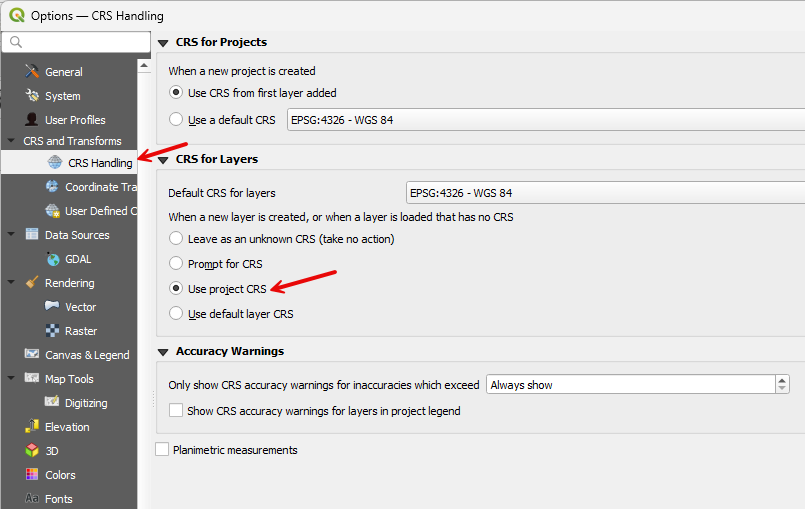
Task: Collapse the CRS for Projects section
Action: coord(163,42)
